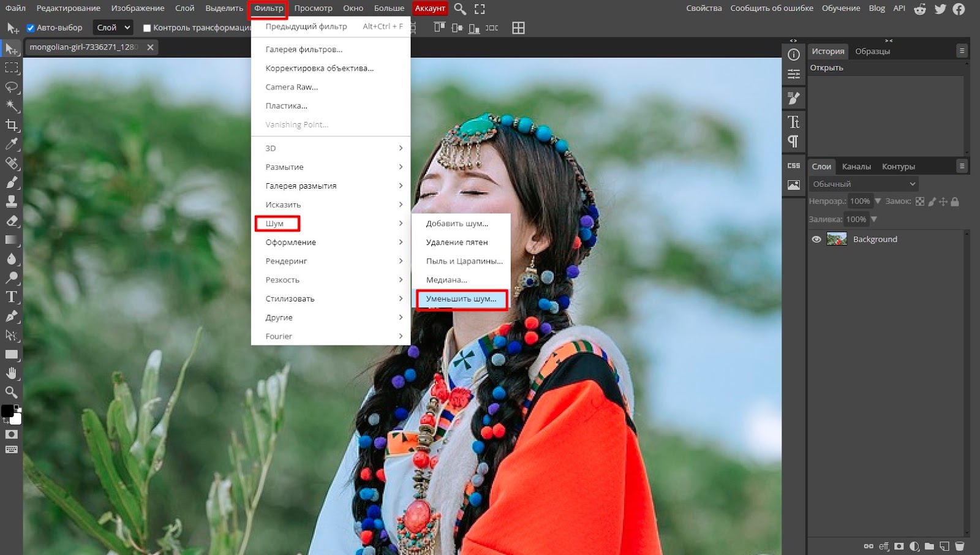Image resolution: width=980 pixels, height=555 pixels.
Task: Click the Background layer thumbnail
Action: (837, 239)
